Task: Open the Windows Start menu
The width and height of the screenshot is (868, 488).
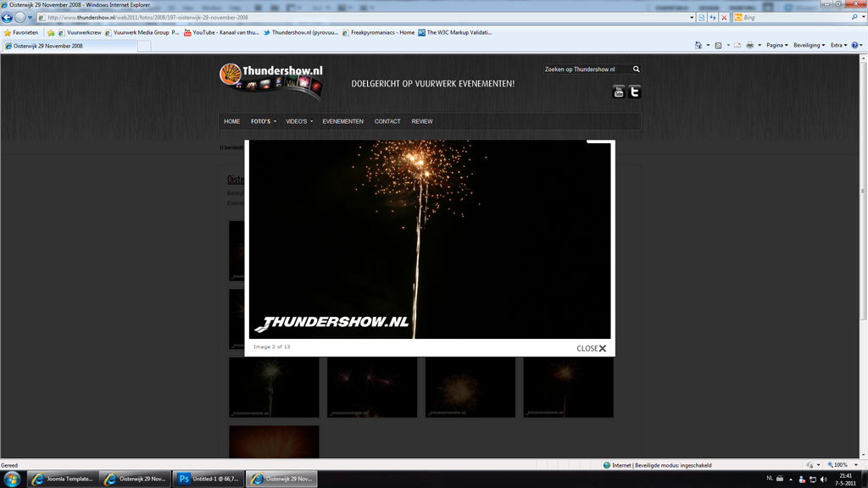Action: coord(12,480)
